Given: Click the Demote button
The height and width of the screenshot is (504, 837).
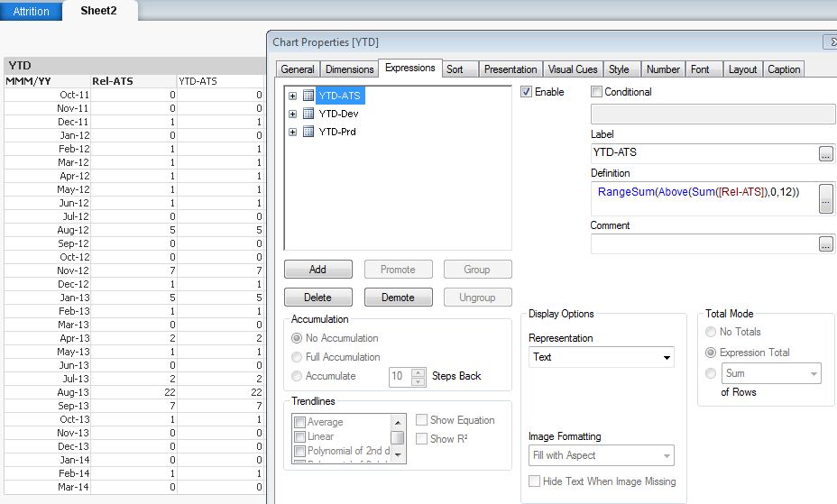Looking at the screenshot, I should point(399,297).
